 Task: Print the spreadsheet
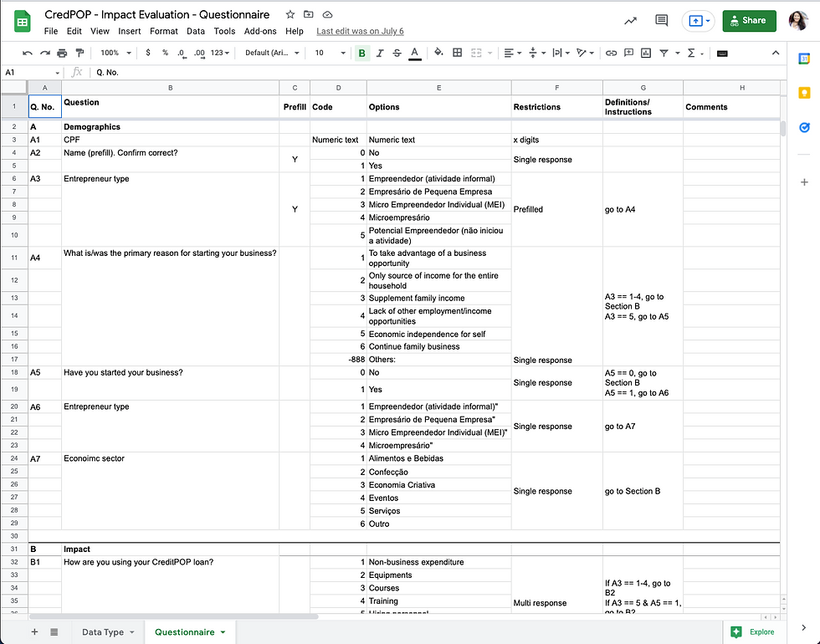[62, 53]
